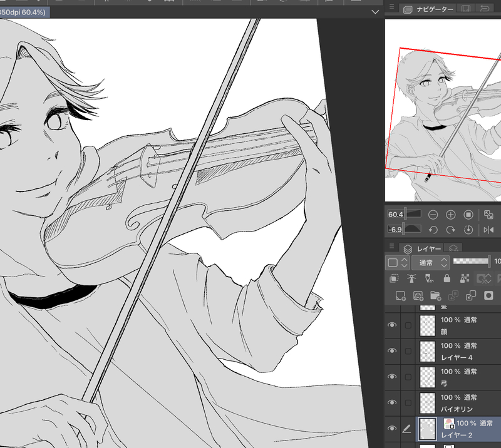
Task: Reset canvas rotation with the dial icon
Action: [x=468, y=230]
